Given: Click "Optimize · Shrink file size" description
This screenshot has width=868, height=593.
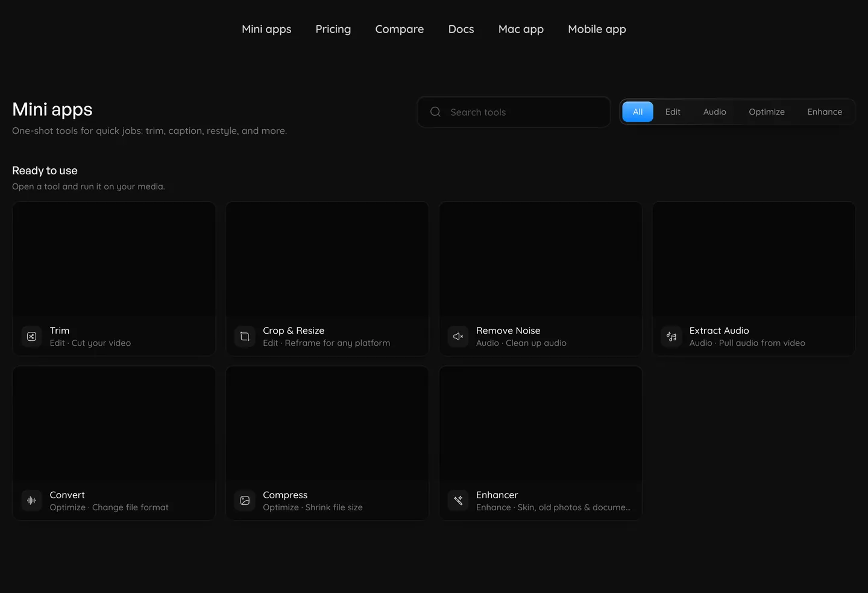Looking at the screenshot, I should (x=313, y=507).
